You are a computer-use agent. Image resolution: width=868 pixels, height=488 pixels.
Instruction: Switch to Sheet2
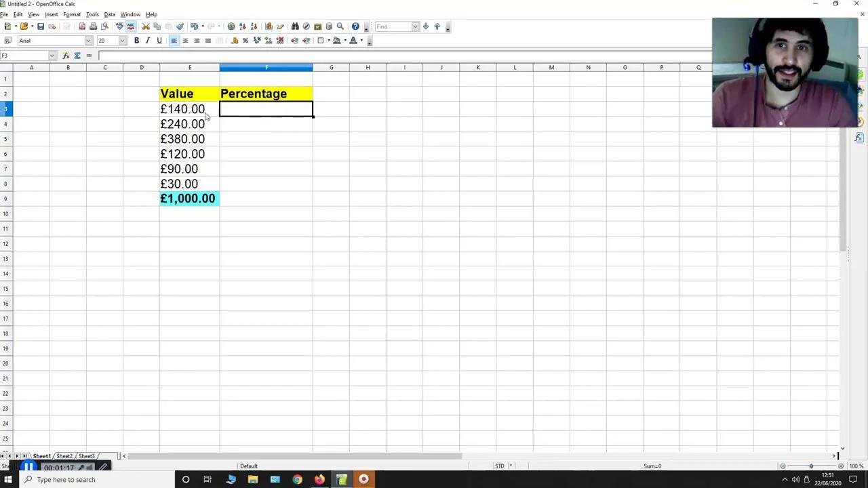64,456
